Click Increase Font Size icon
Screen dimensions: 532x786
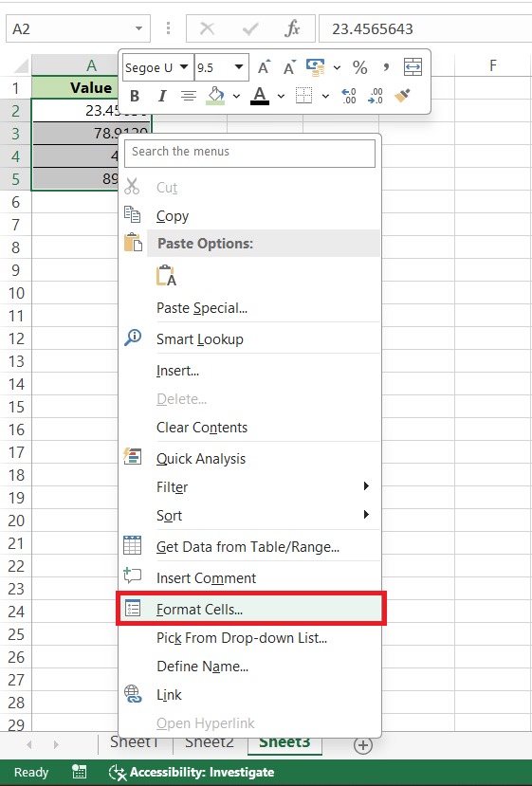coord(264,67)
